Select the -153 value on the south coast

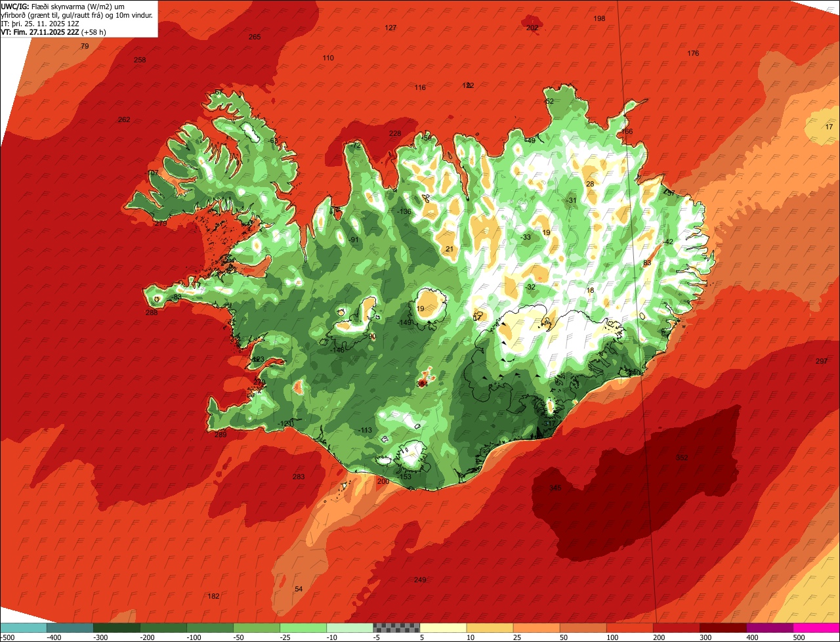(404, 477)
